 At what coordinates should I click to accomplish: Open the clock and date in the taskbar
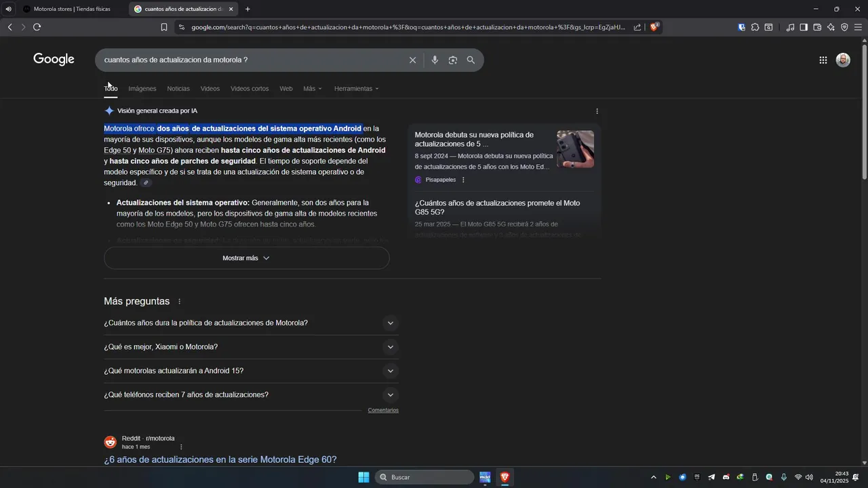click(835, 477)
